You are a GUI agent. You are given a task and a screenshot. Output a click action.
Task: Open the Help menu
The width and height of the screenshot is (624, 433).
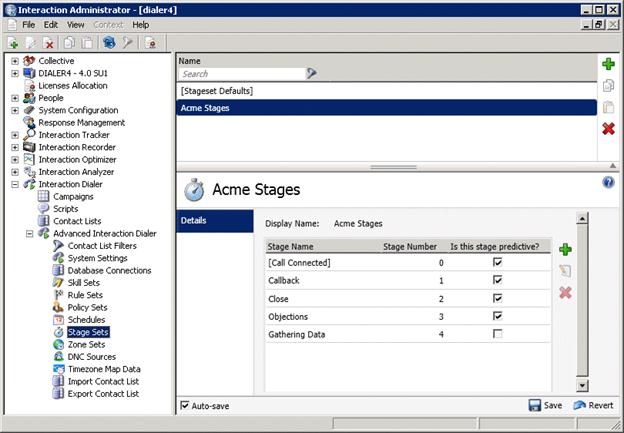[x=140, y=24]
